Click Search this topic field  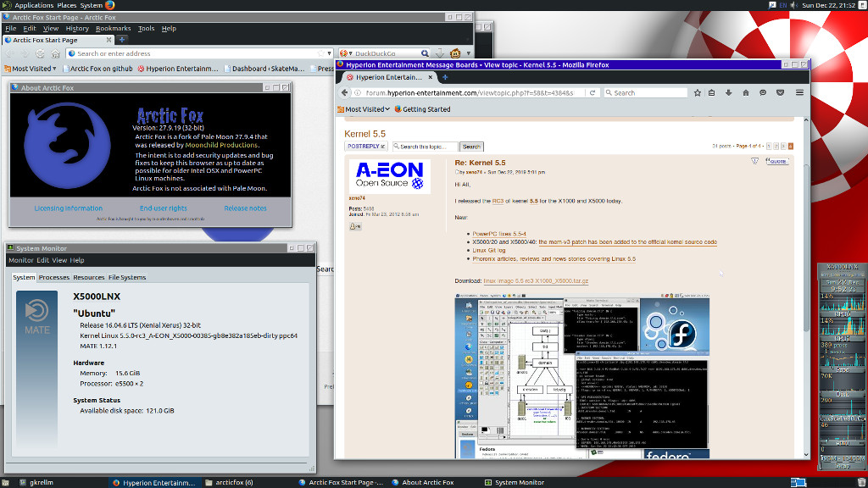pyautogui.click(x=426, y=147)
